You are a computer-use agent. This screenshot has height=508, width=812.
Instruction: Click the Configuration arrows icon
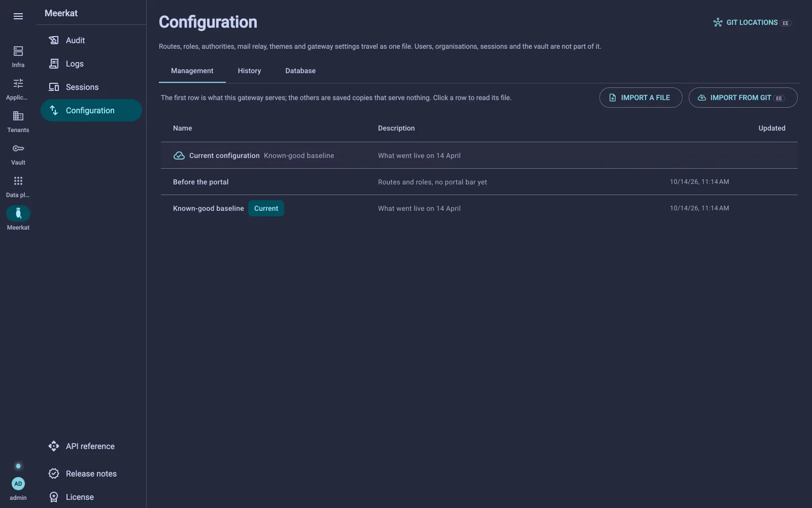click(54, 110)
